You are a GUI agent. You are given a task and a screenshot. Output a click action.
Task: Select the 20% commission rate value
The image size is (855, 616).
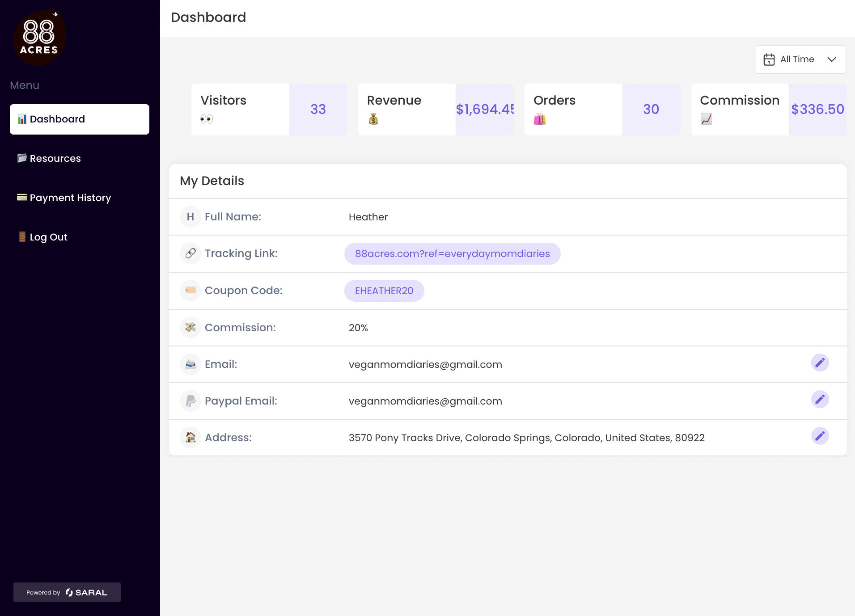point(358,328)
